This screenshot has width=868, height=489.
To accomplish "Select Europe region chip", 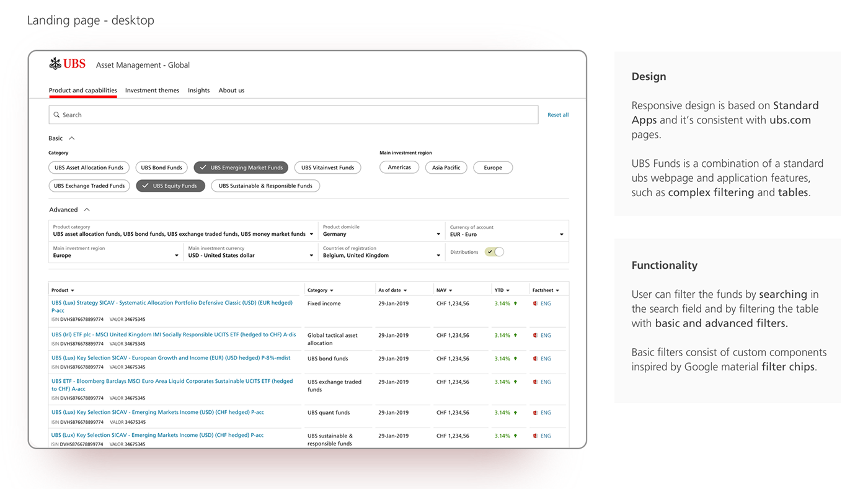I will (493, 168).
